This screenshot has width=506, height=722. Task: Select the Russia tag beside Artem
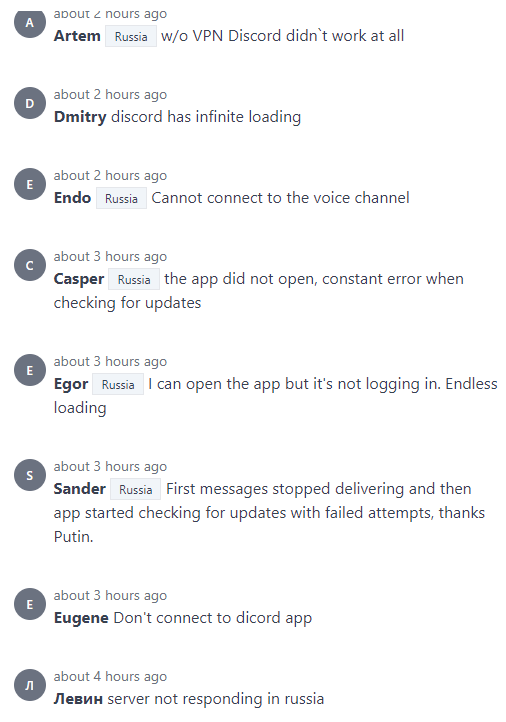tap(131, 36)
